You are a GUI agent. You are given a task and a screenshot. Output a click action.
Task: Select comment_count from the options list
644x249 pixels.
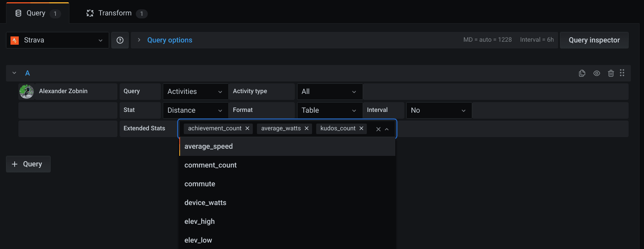211,165
